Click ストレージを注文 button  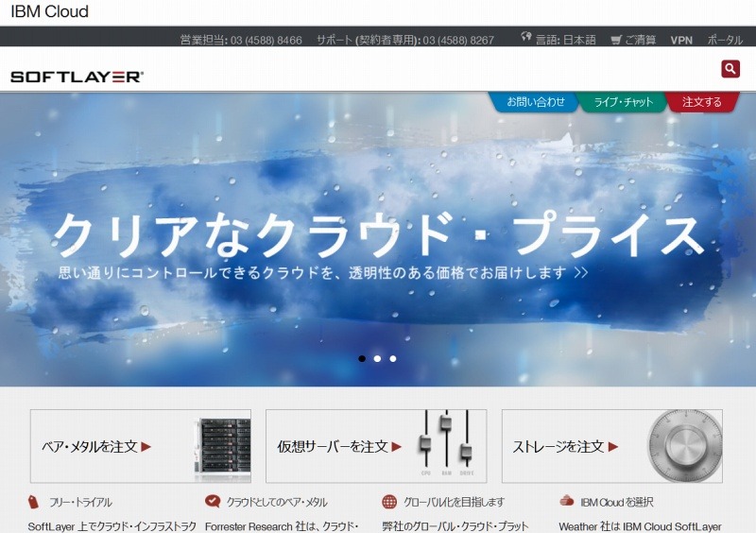point(611,446)
